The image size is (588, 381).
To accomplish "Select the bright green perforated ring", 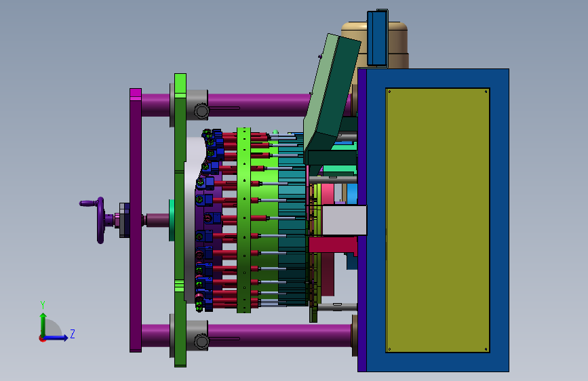I will (243, 220).
